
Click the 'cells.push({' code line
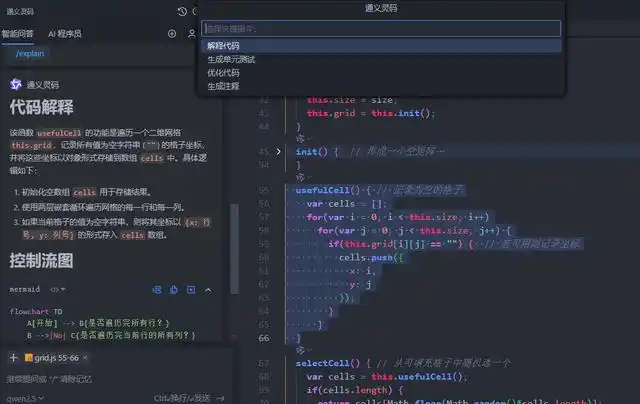[x=371, y=257]
